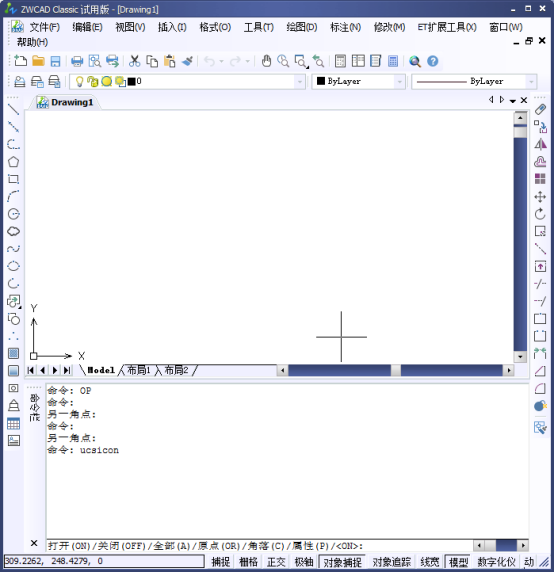Click the 线宽 lineweight status button
This screenshot has height=572, width=554.
(x=430, y=561)
